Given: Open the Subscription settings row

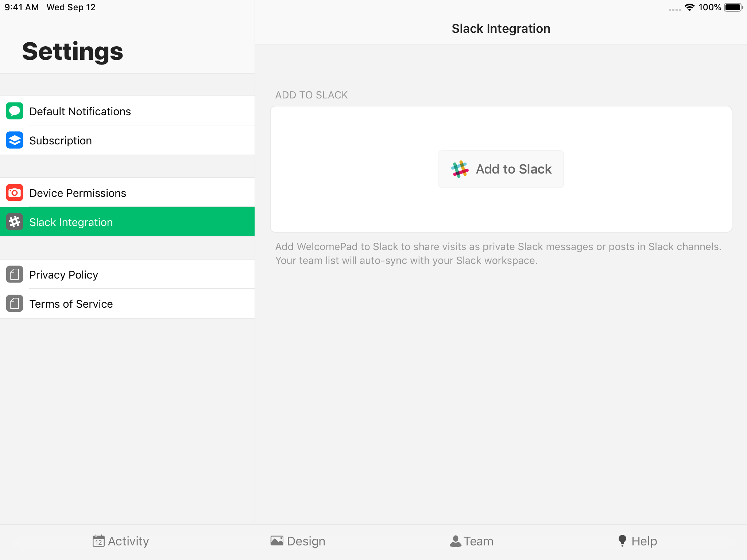Looking at the screenshot, I should [x=127, y=140].
